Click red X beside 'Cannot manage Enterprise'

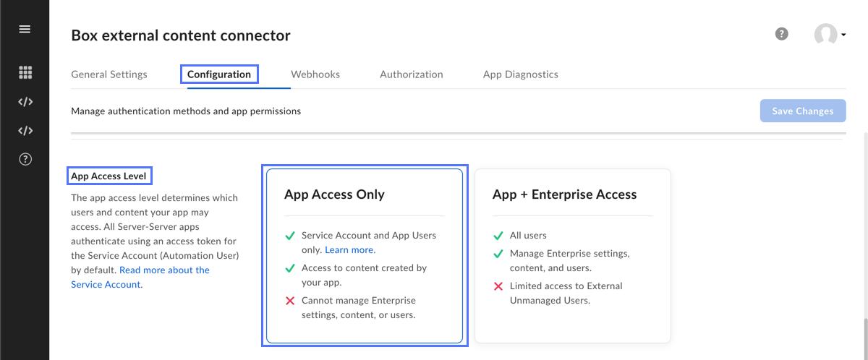290,301
